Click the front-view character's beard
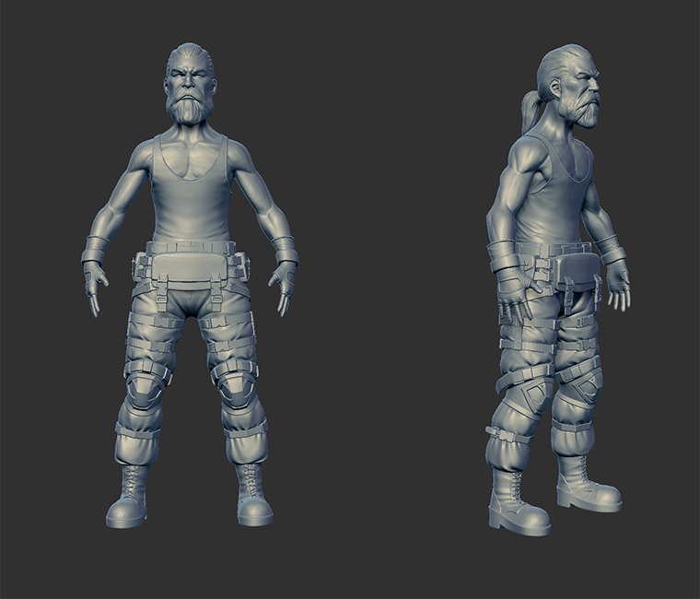The width and height of the screenshot is (700, 599). (189, 110)
